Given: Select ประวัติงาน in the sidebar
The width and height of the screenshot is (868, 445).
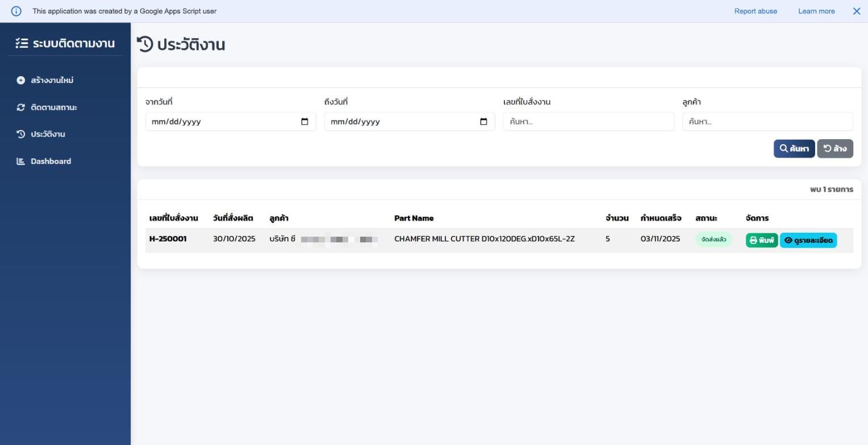Looking at the screenshot, I should click(x=65, y=135).
